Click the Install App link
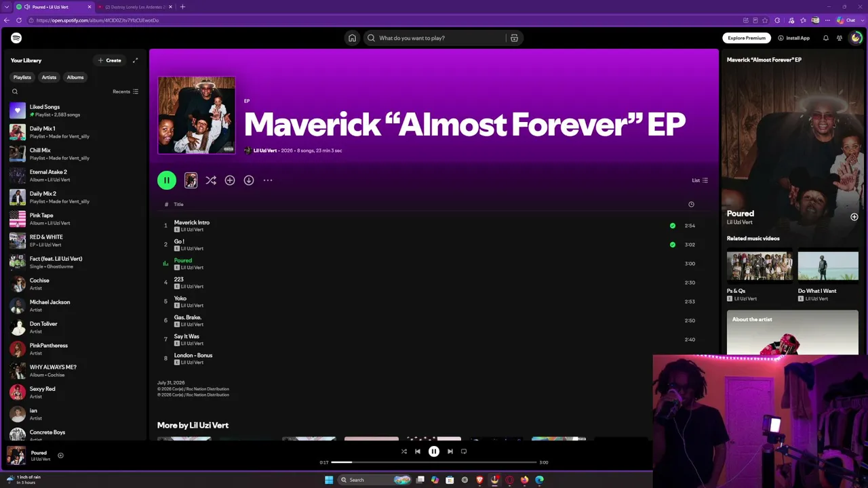 pyautogui.click(x=794, y=38)
